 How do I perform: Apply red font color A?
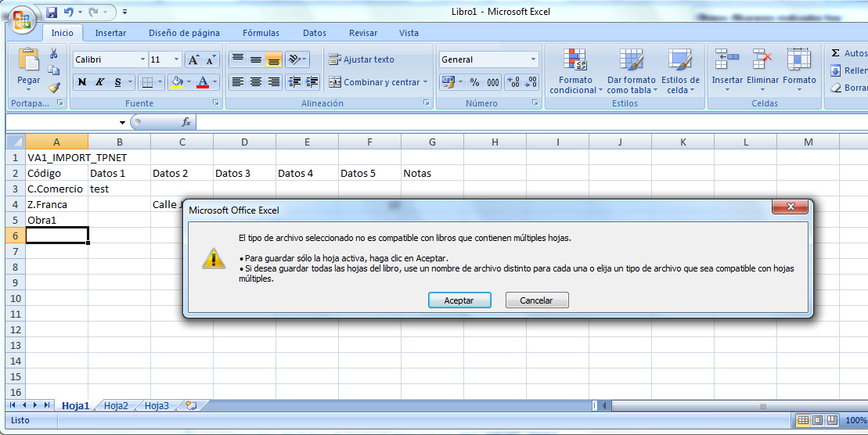tap(203, 82)
